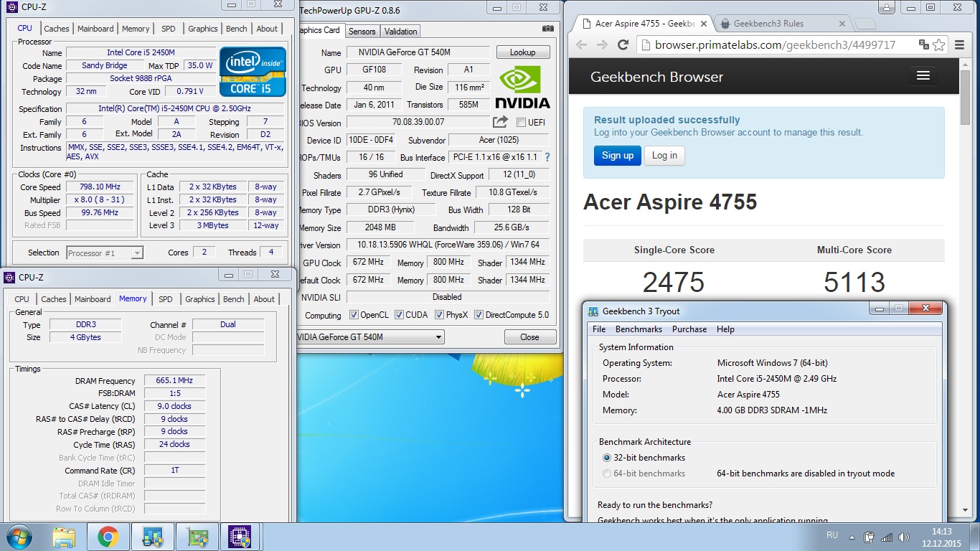Click the Chrome back arrow
The width and height of the screenshot is (980, 551).
click(x=582, y=44)
